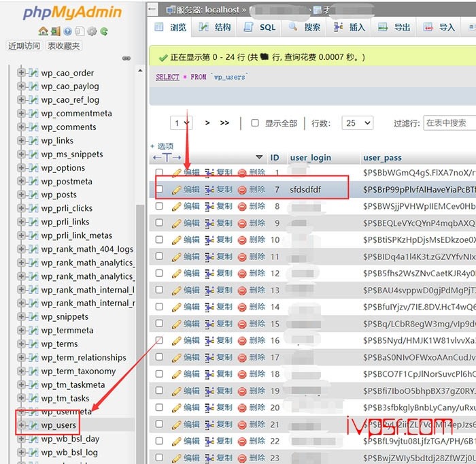Click the 服务器: localhost breadcrumb link
Screen dimensions: 476x464
pyautogui.click(x=207, y=10)
